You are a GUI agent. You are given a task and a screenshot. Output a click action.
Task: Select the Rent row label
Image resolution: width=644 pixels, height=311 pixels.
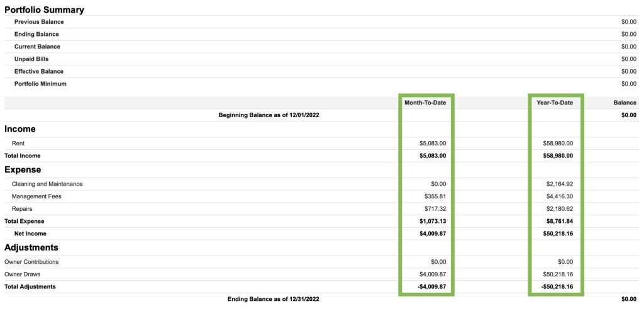[18, 144]
